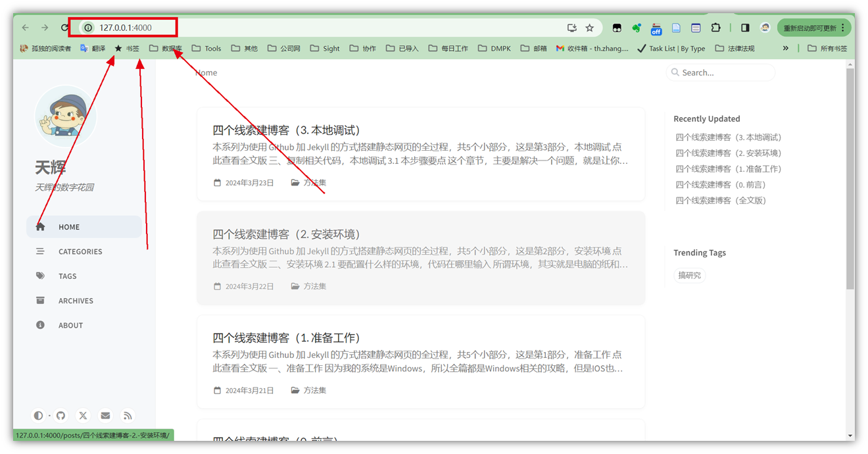Open ABOUT in the sidebar
Viewport: 868px width, 454px height.
click(84, 325)
